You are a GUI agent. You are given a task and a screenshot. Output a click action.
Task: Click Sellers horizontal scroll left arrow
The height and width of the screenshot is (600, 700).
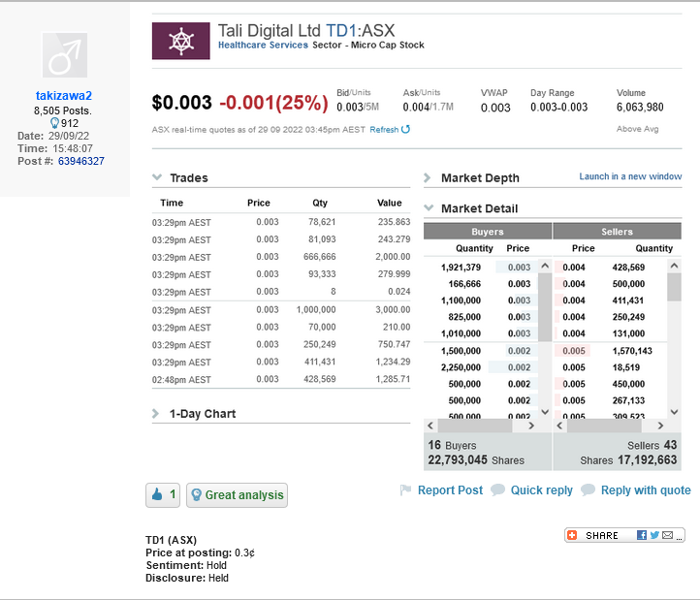pos(559,426)
